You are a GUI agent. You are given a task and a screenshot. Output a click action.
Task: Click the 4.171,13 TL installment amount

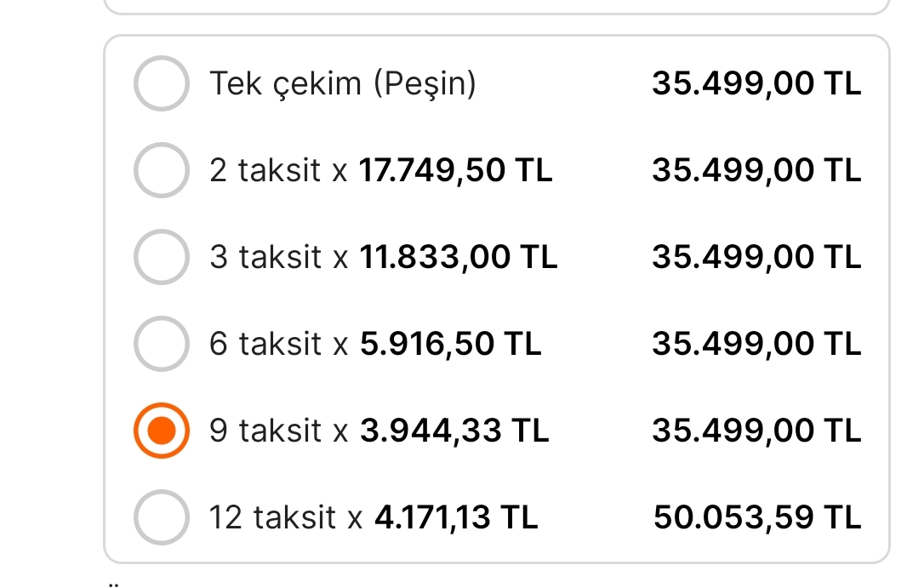coord(456,517)
